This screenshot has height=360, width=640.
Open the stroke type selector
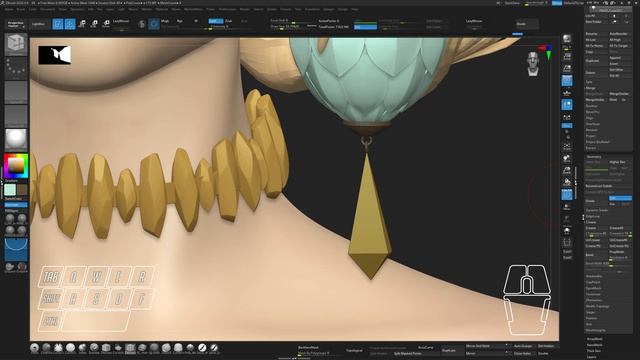16,69
